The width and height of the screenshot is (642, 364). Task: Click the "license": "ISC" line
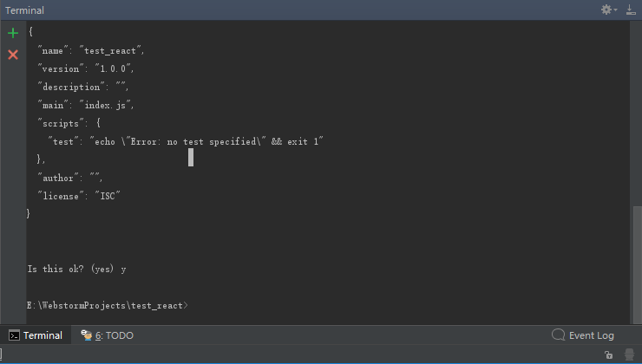pos(78,195)
